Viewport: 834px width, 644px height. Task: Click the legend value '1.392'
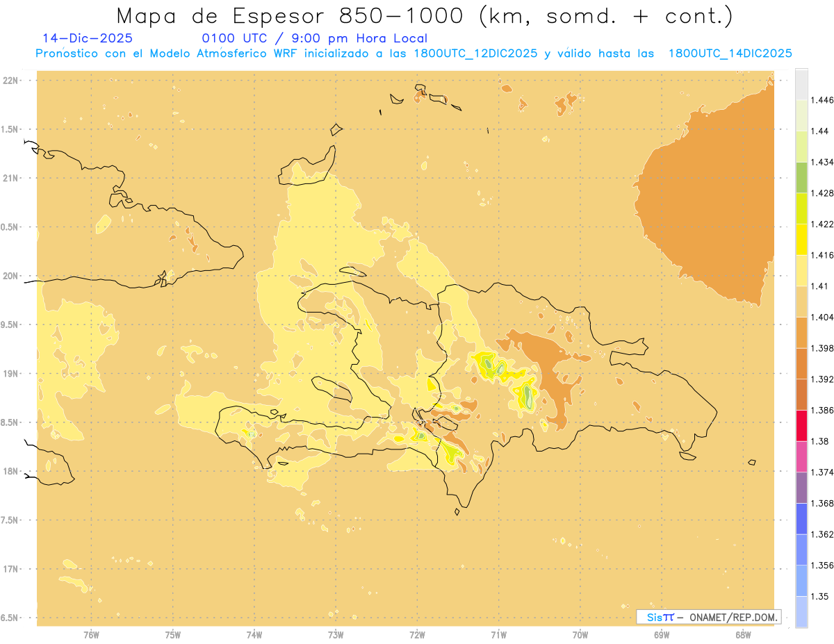pos(822,379)
